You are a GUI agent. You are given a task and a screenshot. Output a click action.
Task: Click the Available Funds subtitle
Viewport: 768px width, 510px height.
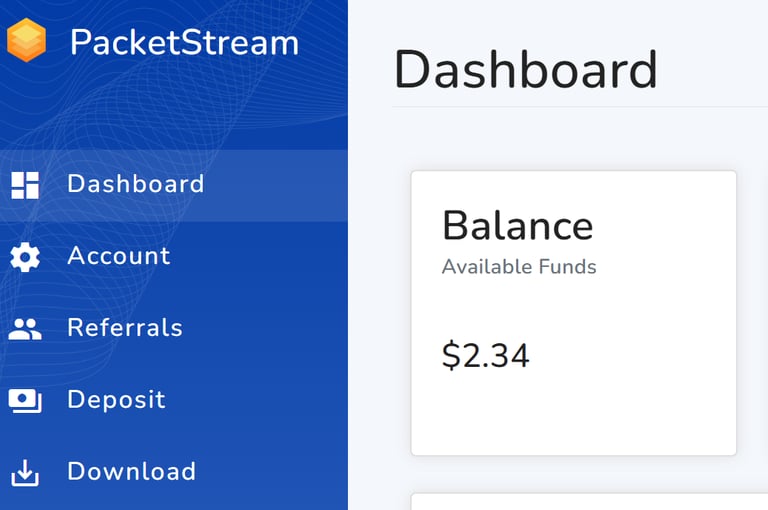coord(519,267)
